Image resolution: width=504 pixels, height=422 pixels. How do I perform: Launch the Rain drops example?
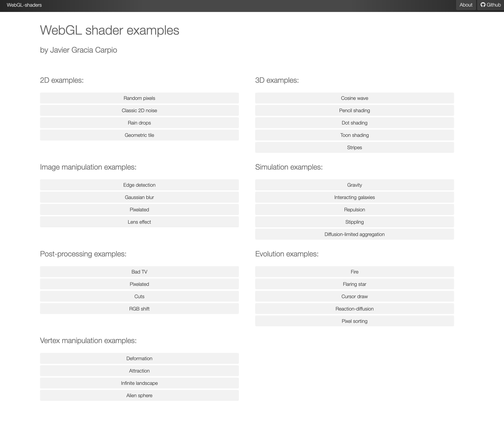click(x=139, y=123)
